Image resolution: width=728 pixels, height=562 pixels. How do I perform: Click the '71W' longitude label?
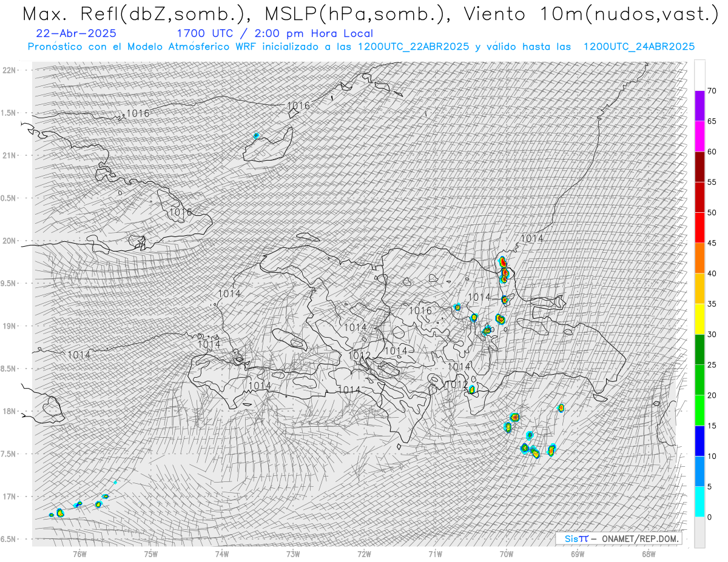pyautogui.click(x=435, y=554)
